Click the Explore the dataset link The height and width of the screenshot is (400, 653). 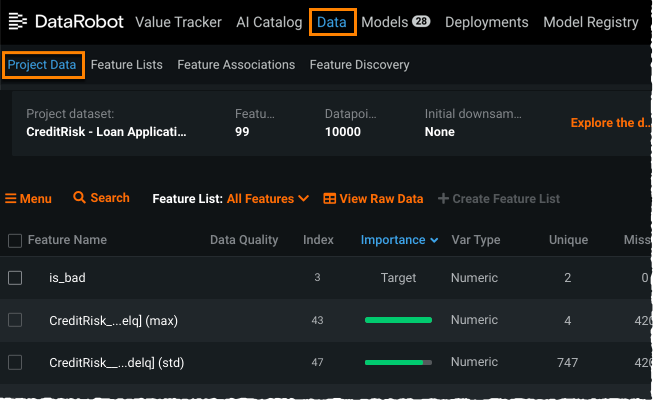coord(609,123)
